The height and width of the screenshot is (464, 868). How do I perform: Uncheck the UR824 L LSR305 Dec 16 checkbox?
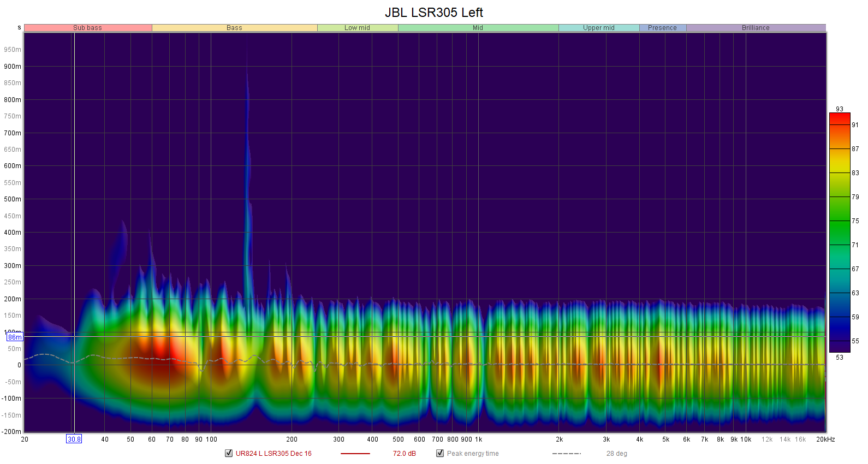pos(229,453)
